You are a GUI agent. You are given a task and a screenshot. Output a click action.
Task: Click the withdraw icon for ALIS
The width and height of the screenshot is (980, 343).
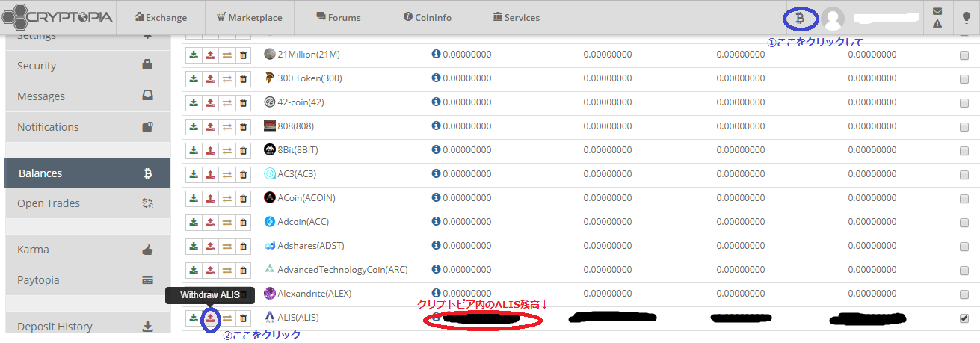tap(210, 318)
